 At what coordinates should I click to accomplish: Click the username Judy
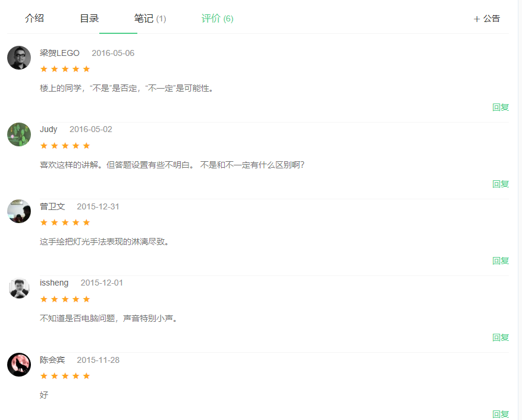(x=49, y=129)
